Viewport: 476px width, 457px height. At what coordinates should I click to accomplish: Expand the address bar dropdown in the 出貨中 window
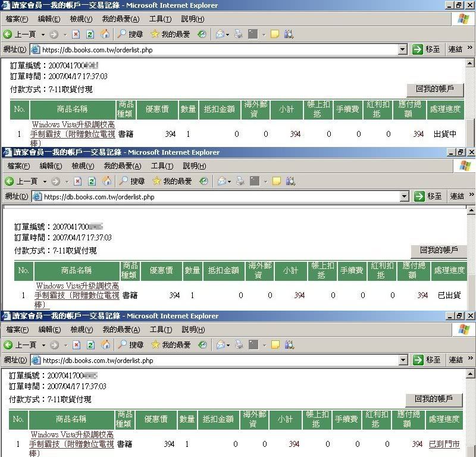click(x=402, y=49)
